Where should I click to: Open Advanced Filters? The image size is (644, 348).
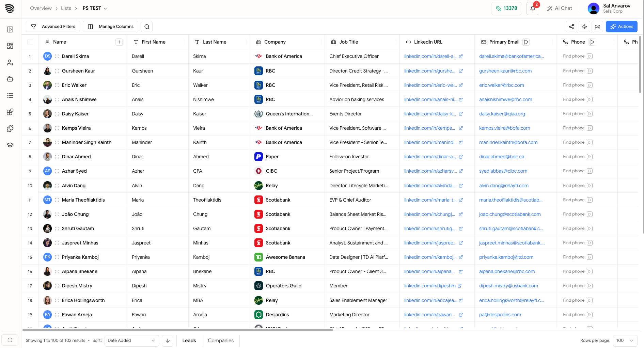pos(53,27)
